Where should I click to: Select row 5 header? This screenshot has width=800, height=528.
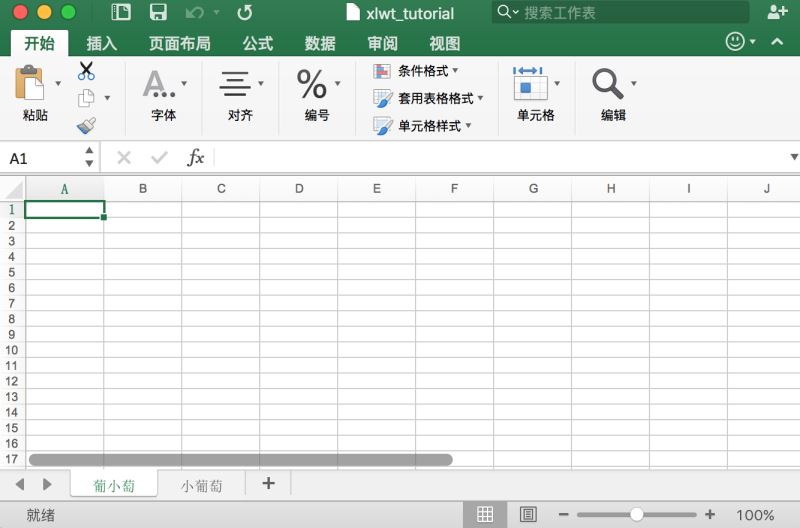(12, 272)
